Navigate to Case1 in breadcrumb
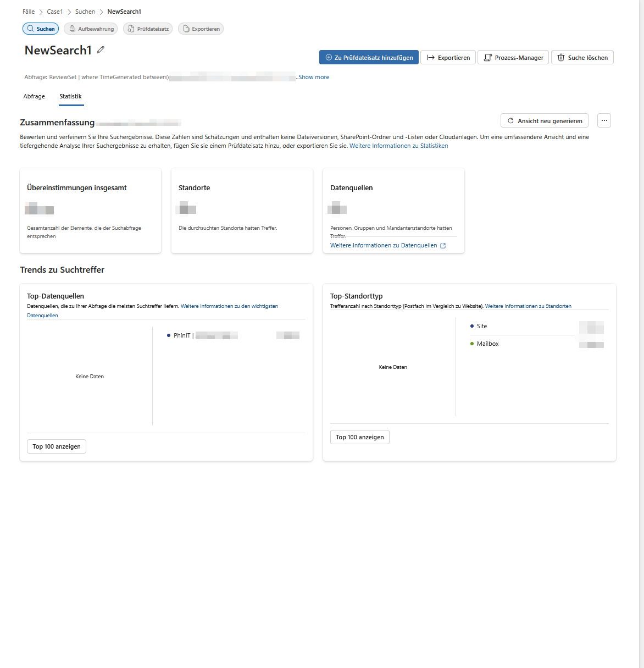This screenshot has height=668, width=644. 54,12
